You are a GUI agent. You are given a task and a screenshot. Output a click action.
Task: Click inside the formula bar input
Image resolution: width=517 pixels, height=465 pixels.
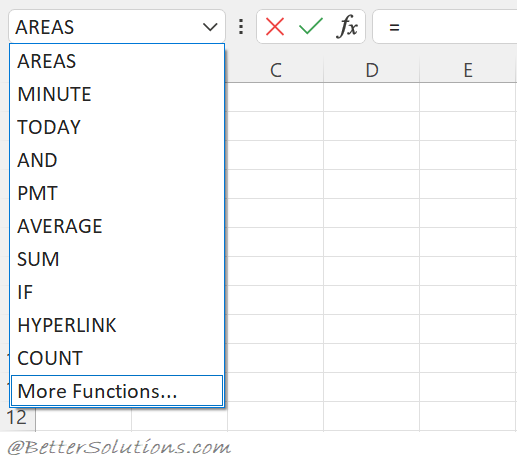point(445,27)
